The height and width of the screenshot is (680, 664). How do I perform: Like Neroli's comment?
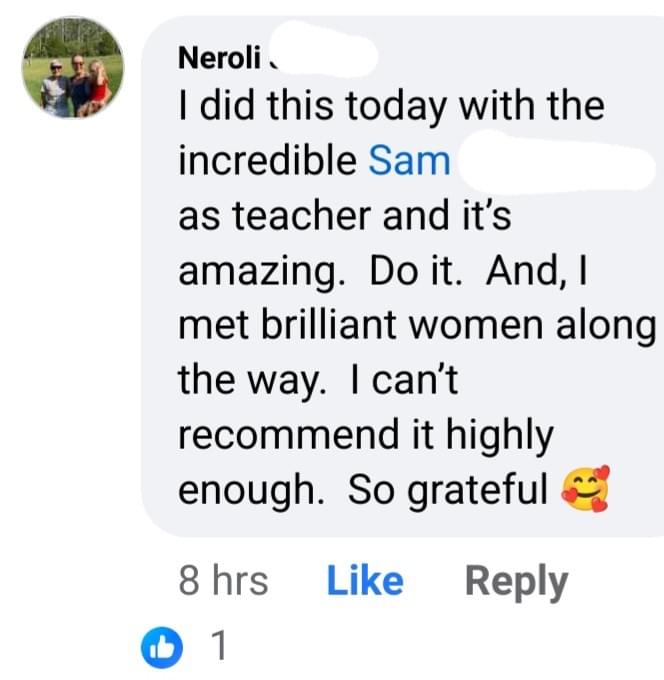pyautogui.click(x=365, y=581)
